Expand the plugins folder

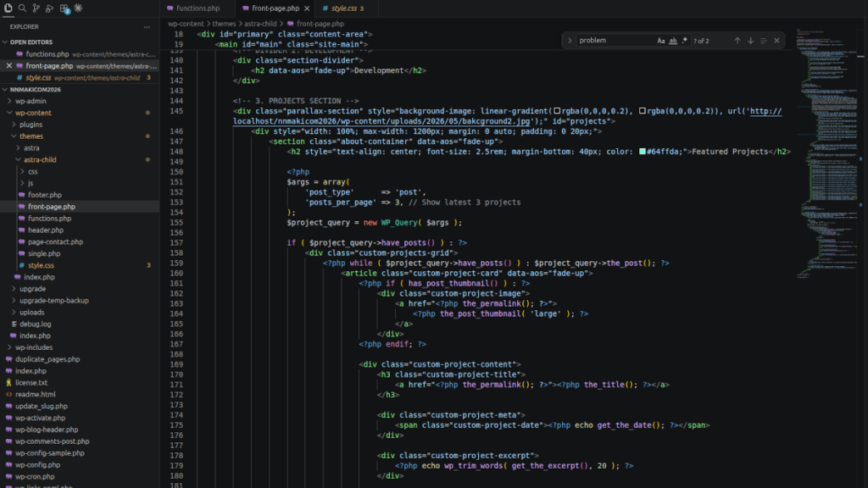(x=31, y=125)
